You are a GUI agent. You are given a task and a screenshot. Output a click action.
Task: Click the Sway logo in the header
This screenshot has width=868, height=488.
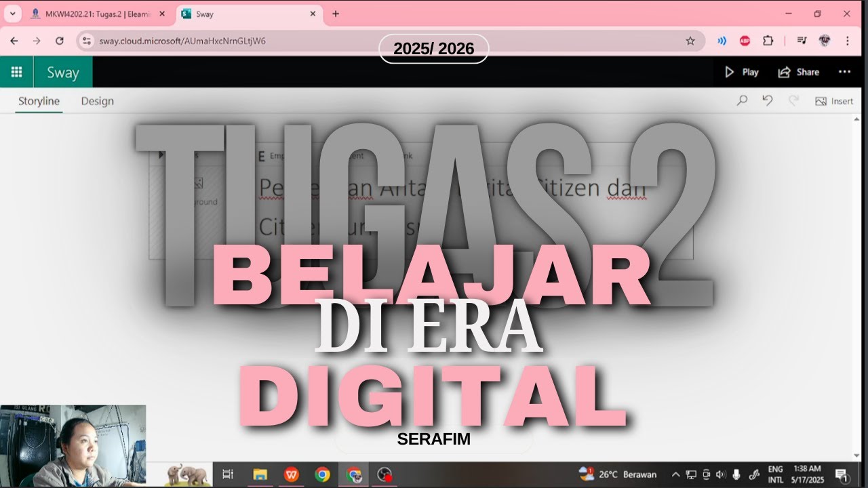[62, 73]
